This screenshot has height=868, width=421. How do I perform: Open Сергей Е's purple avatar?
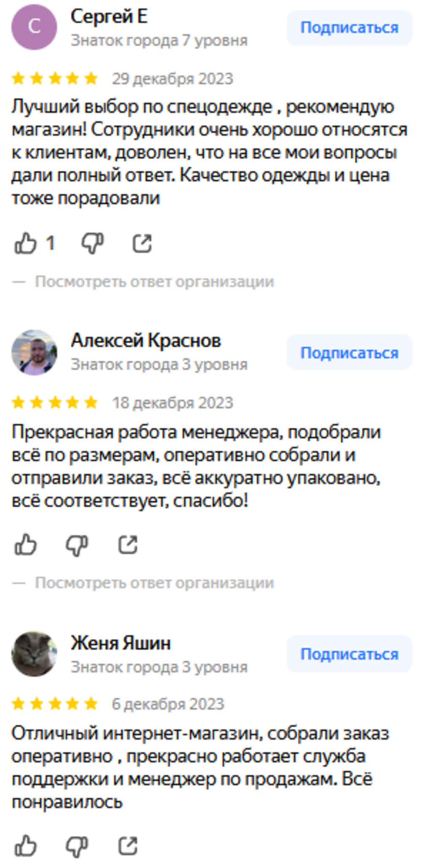tap(34, 27)
